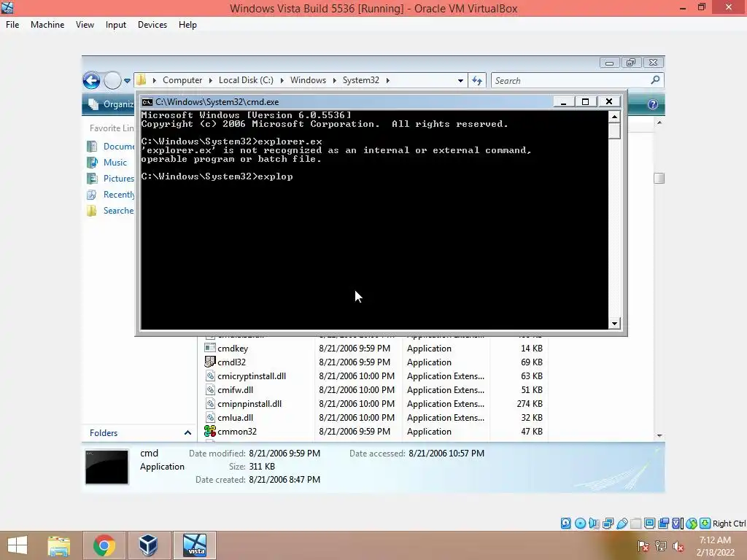Click the cmd window scrollbar up arrow
Image resolution: width=747 pixels, height=560 pixels.
tap(614, 116)
